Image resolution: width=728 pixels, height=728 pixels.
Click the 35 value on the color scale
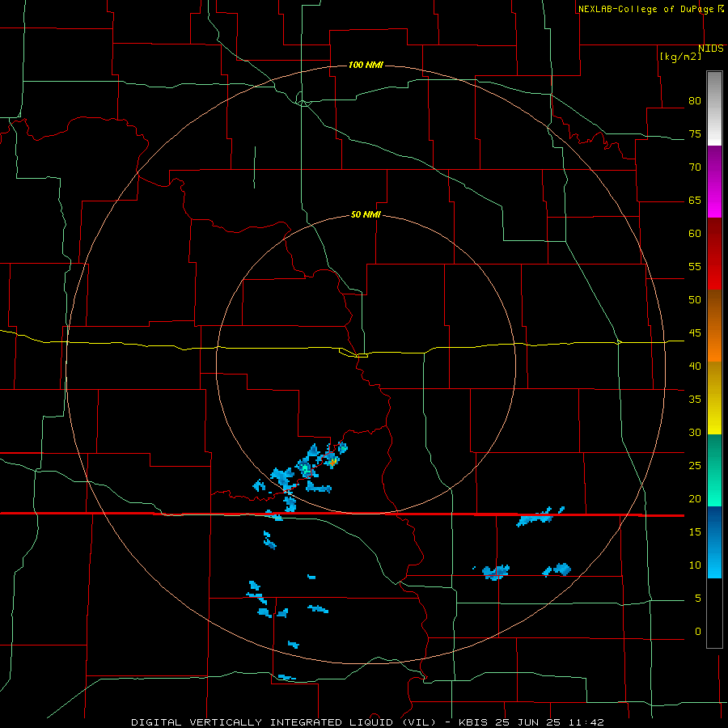pos(695,400)
